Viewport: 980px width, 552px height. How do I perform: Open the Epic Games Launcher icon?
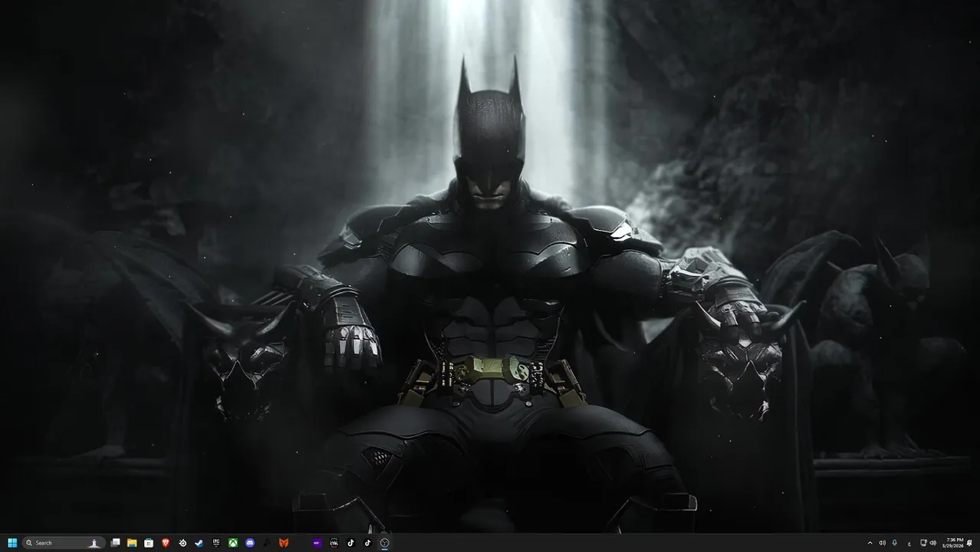(216, 543)
